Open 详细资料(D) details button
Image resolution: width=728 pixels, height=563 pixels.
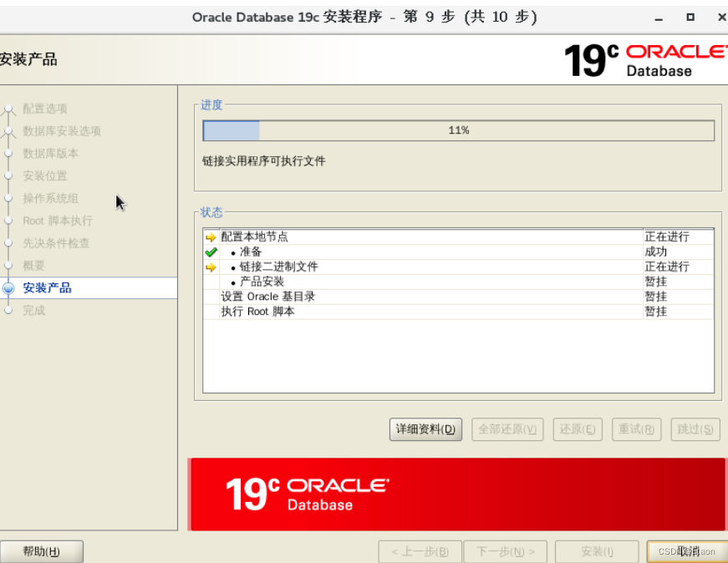tap(425, 429)
